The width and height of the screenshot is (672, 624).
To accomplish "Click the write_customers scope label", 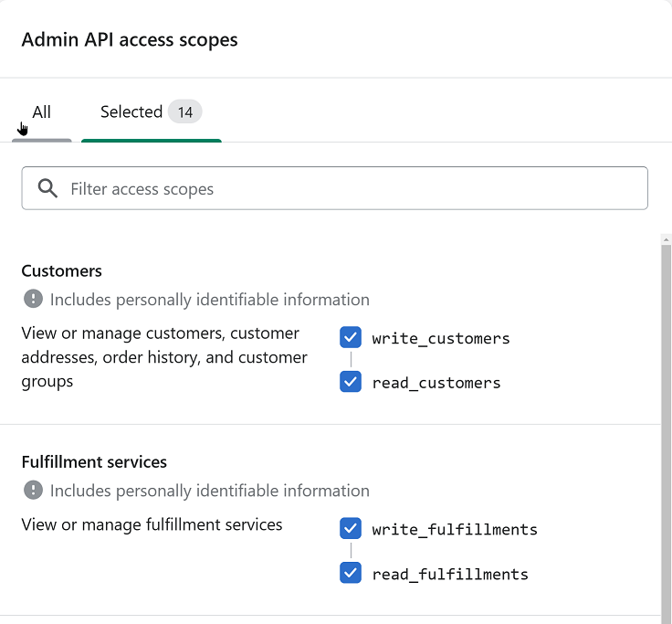I will (x=441, y=339).
